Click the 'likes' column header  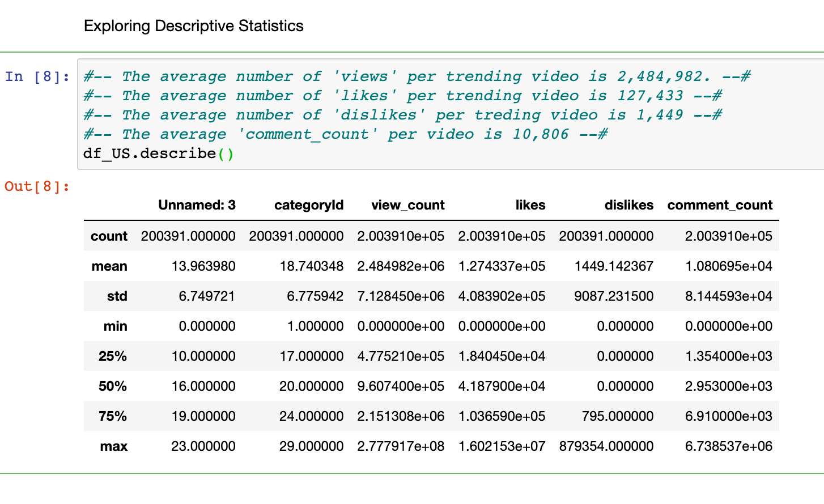530,205
